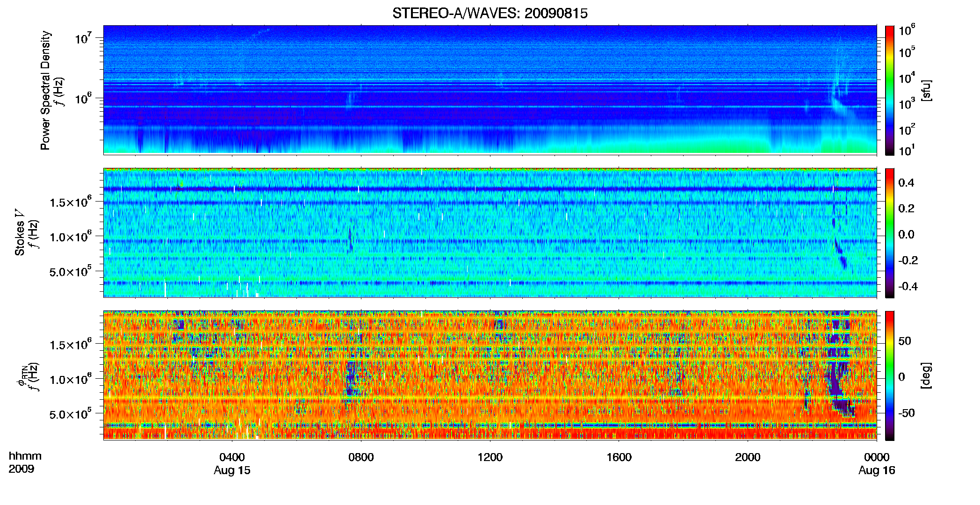Click the [deg] unit label
The image size is (980, 505).
[x=926, y=375]
